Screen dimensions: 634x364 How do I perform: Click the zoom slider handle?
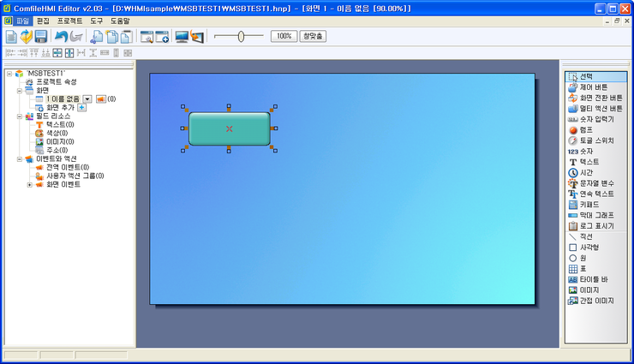tap(241, 37)
